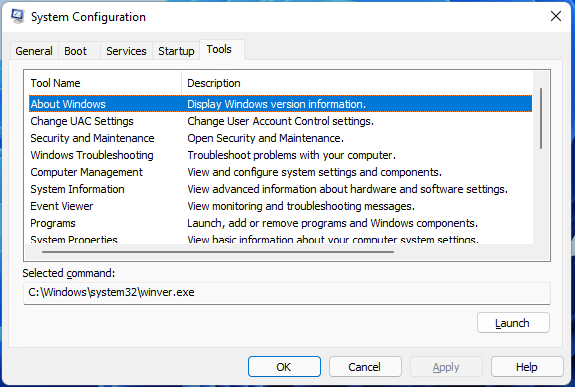Click the Selected command text field

click(287, 293)
